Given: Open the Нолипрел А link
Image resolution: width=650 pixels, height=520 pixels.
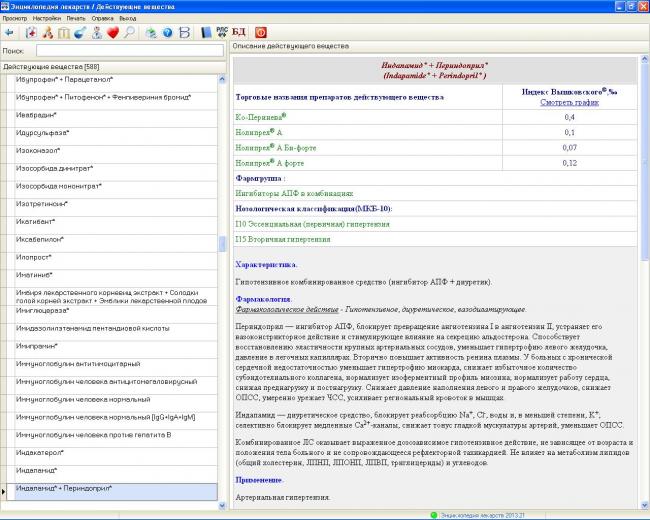Looking at the screenshot, I should 259,132.
